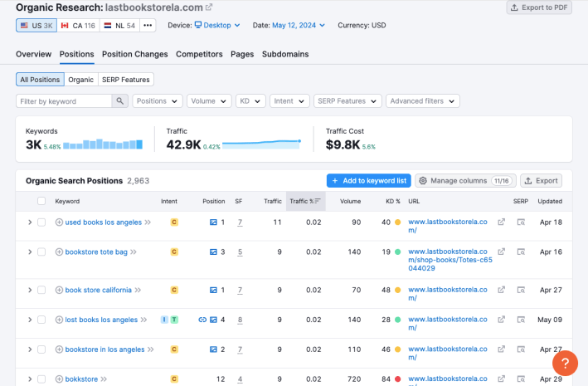Open external URL icon for 'bookstore tote bag'
The height and width of the screenshot is (386, 588).
tap(501, 252)
